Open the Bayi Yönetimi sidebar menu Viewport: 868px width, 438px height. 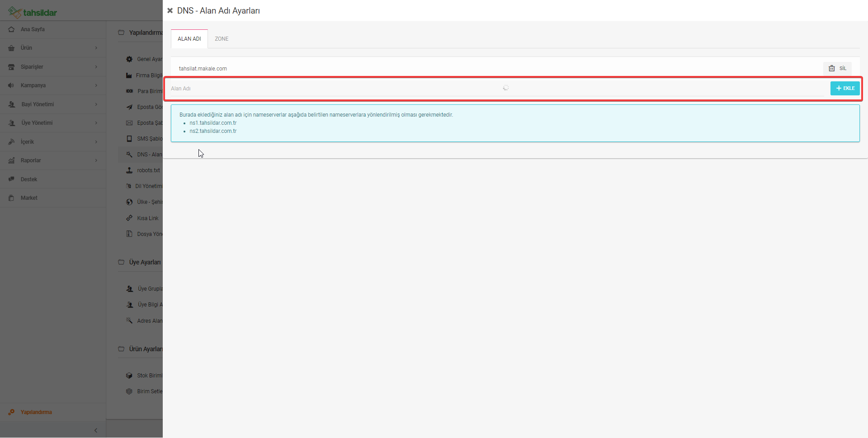(53, 104)
